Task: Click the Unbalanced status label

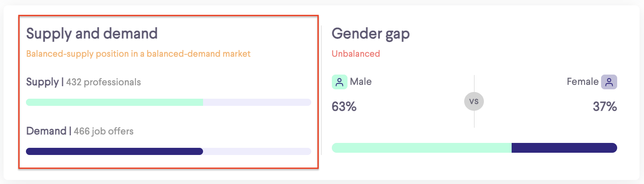Action: coord(356,54)
